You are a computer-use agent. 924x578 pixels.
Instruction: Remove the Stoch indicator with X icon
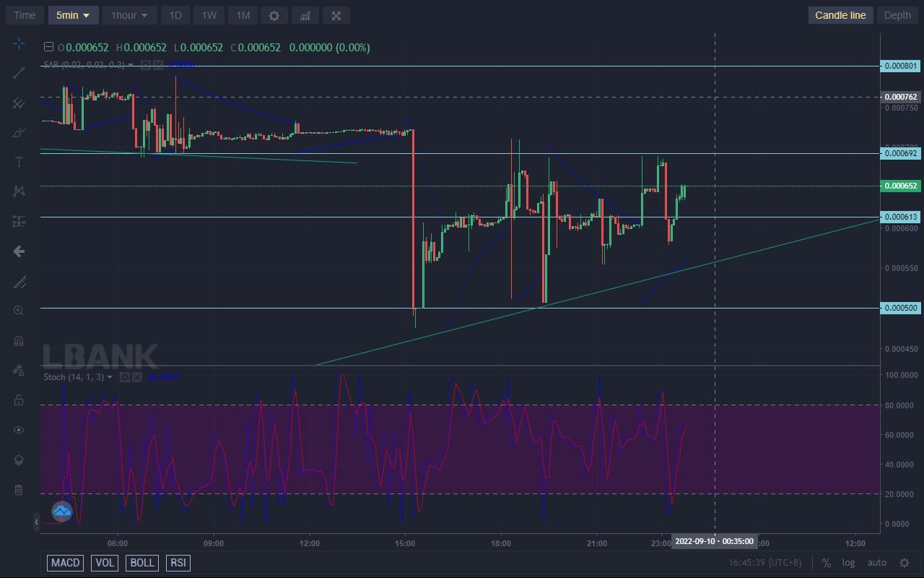click(136, 377)
